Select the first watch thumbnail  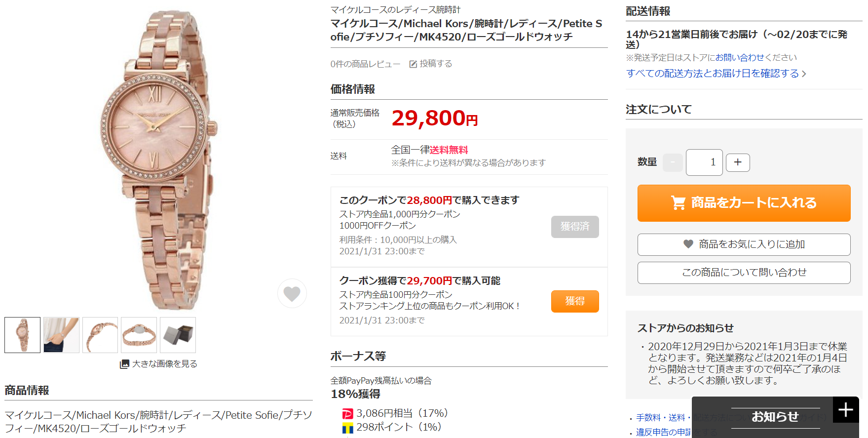pyautogui.click(x=23, y=335)
